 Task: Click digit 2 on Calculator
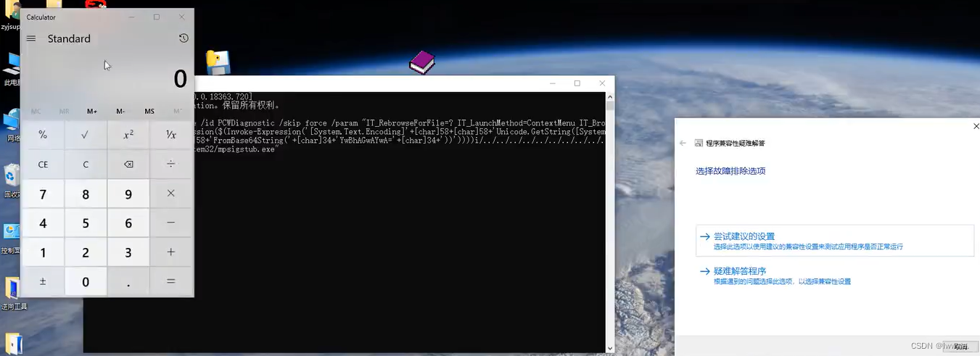click(x=86, y=252)
